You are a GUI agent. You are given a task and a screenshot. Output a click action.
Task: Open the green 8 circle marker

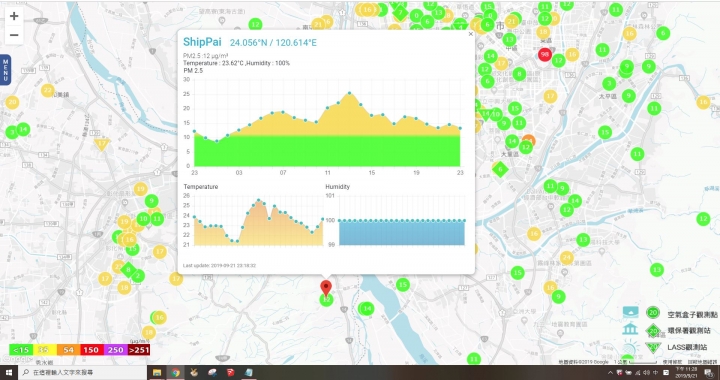click(x=519, y=74)
